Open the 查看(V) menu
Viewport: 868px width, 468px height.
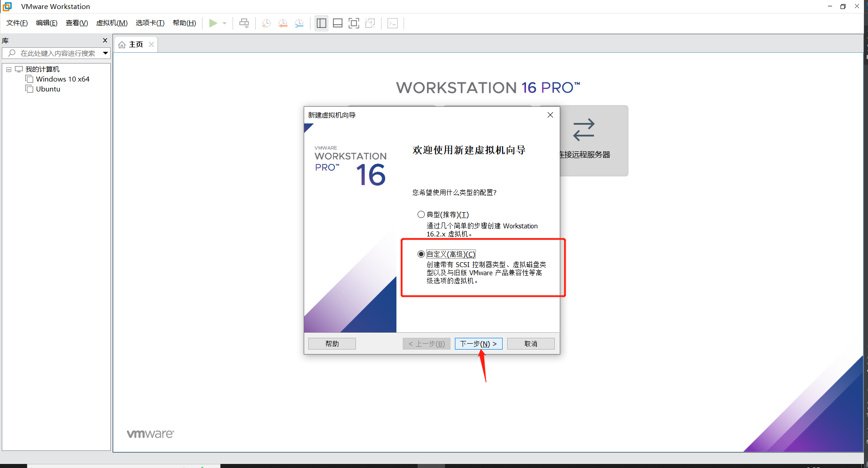tap(77, 23)
